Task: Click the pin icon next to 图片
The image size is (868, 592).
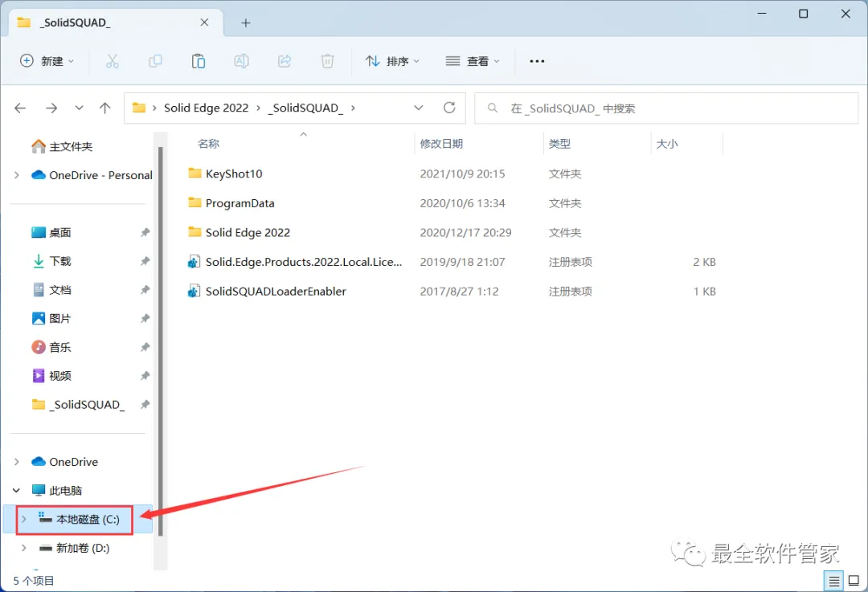Action: (x=145, y=319)
